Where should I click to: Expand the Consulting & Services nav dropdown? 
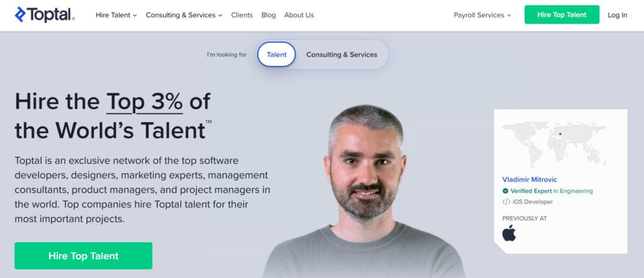[184, 15]
